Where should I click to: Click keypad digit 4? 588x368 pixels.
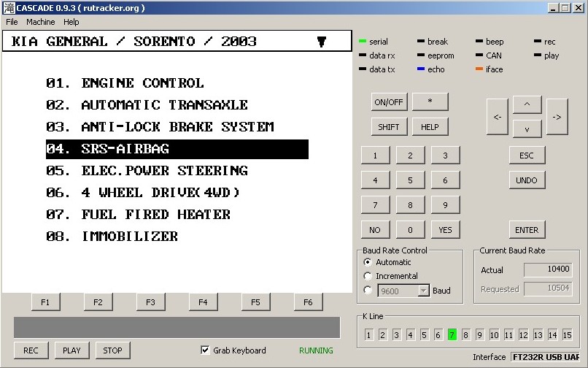(x=376, y=180)
